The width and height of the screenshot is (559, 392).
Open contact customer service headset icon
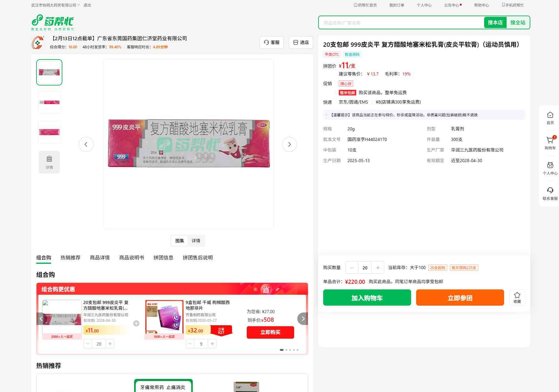(x=550, y=191)
